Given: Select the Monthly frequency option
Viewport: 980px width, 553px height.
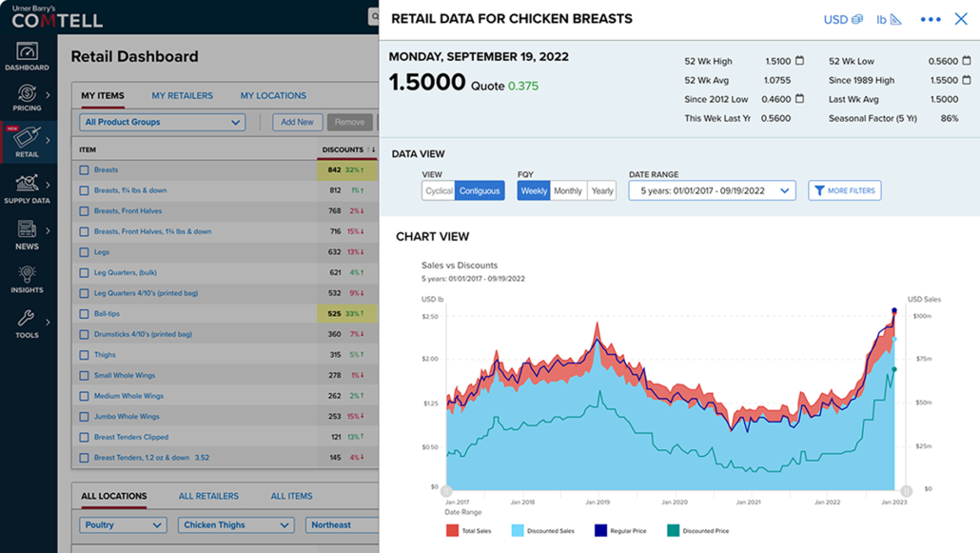Looking at the screenshot, I should pyautogui.click(x=568, y=191).
